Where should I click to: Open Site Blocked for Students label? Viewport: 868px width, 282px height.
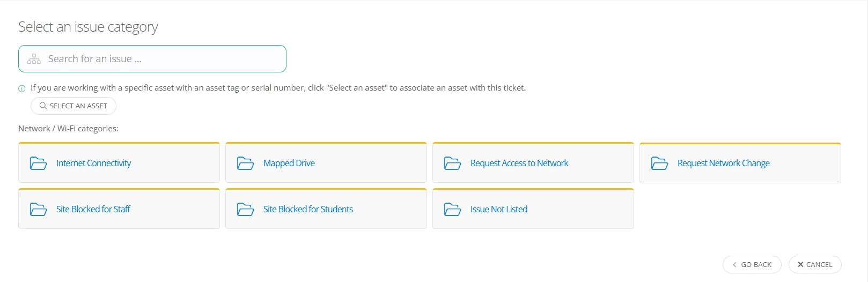point(308,209)
